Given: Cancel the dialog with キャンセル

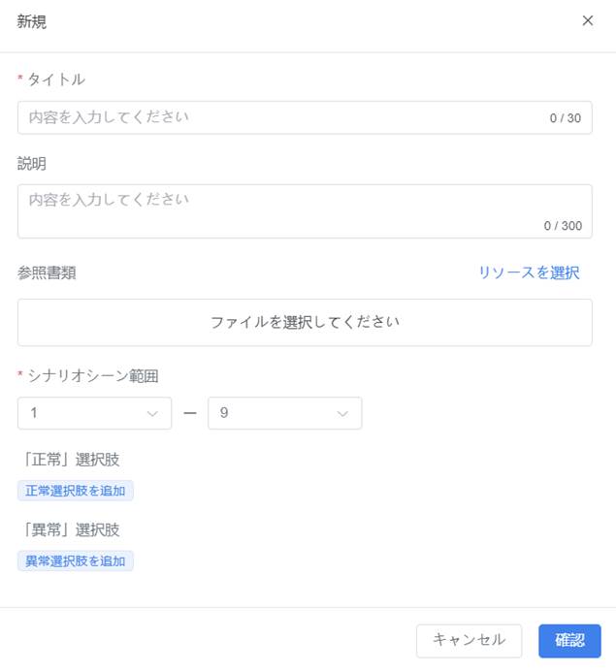Looking at the screenshot, I should [469, 641].
